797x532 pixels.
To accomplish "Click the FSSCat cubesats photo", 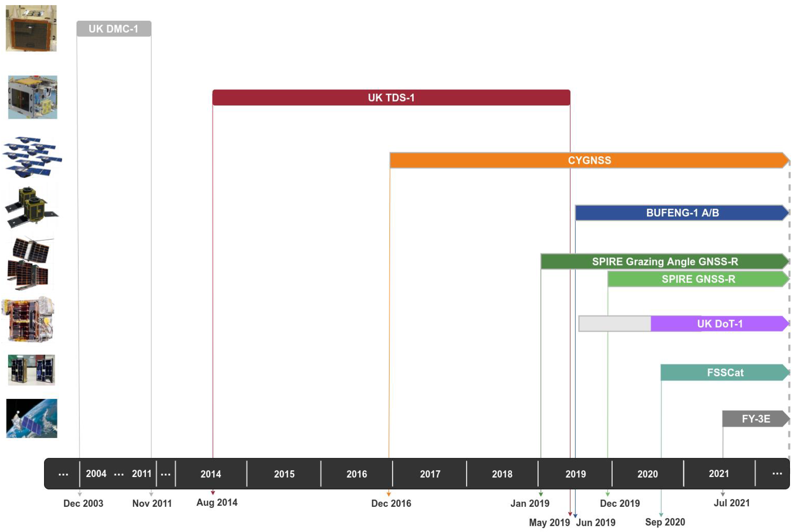I will (x=32, y=370).
